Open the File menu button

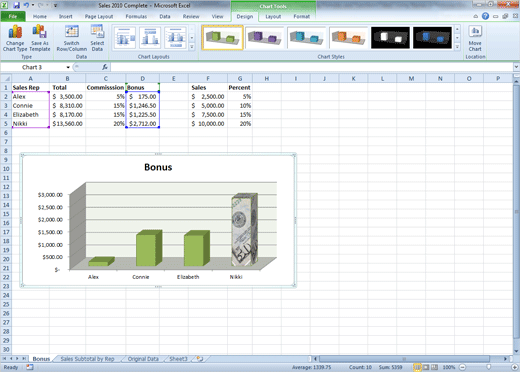(13, 16)
